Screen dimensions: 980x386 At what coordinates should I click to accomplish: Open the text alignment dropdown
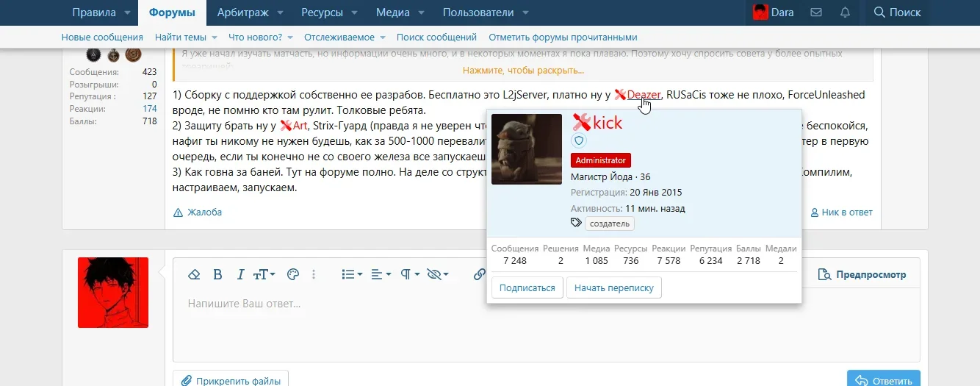click(381, 274)
